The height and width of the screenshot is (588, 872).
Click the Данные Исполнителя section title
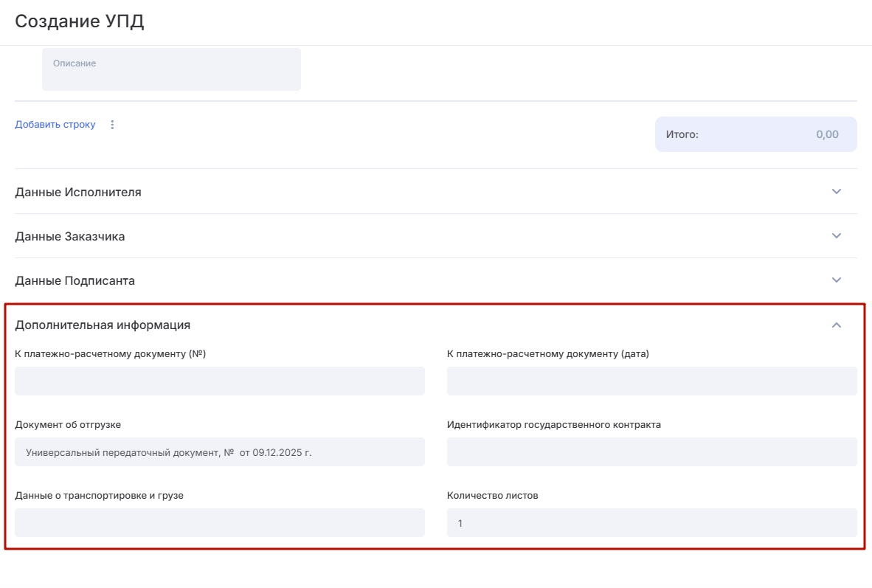point(78,192)
